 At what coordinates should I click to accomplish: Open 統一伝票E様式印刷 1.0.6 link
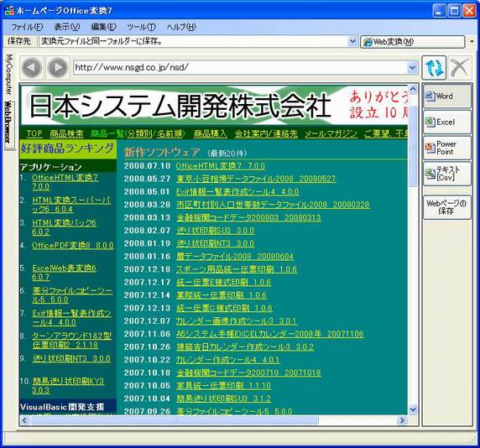click(223, 282)
